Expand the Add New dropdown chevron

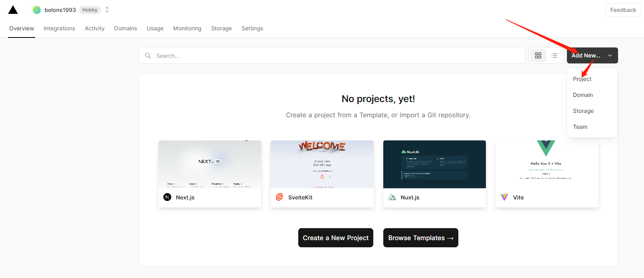tap(610, 55)
